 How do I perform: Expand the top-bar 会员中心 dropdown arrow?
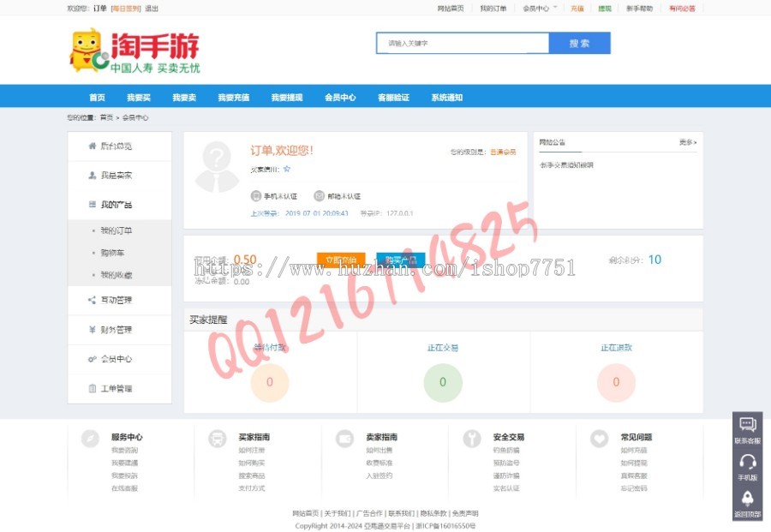point(555,8)
